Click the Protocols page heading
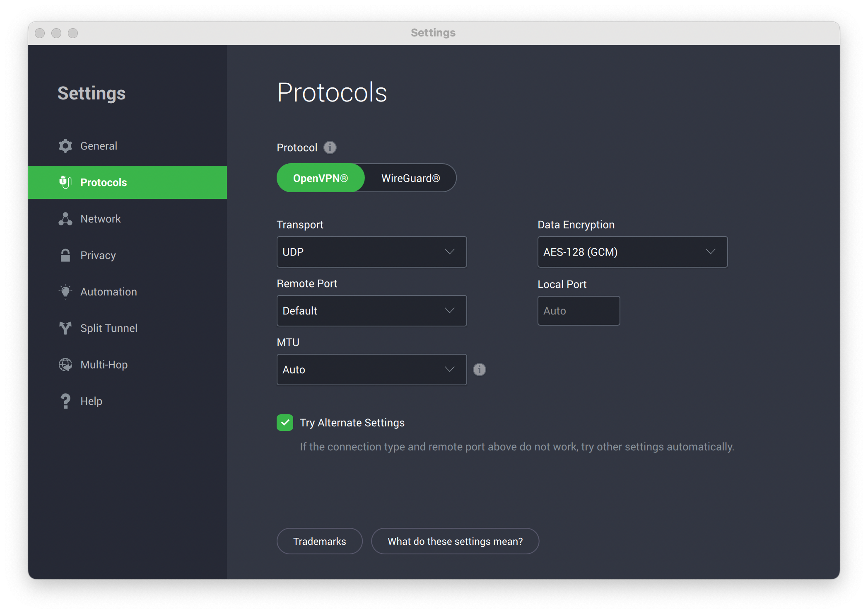The image size is (868, 614). tap(332, 92)
